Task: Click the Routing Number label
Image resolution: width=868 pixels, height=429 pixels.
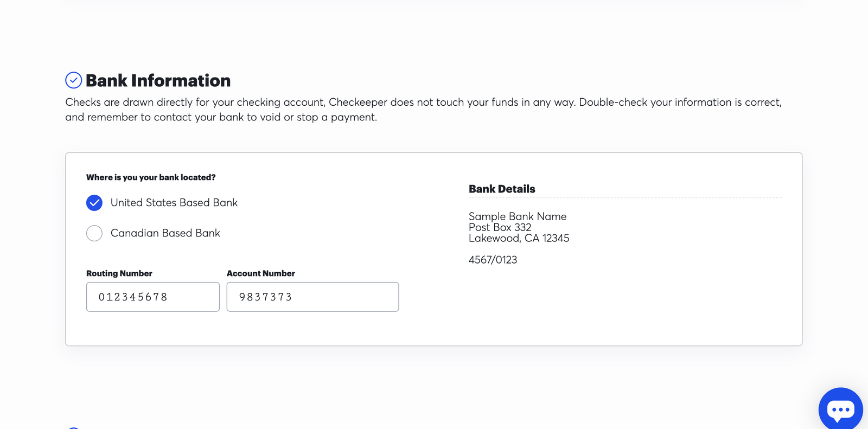Action: pos(119,273)
